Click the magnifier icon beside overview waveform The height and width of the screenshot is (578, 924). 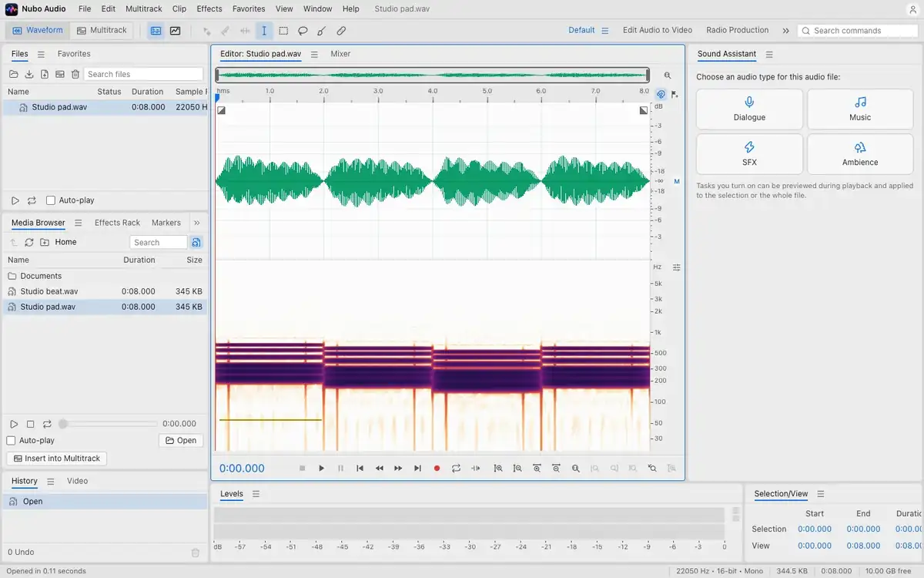[668, 76]
